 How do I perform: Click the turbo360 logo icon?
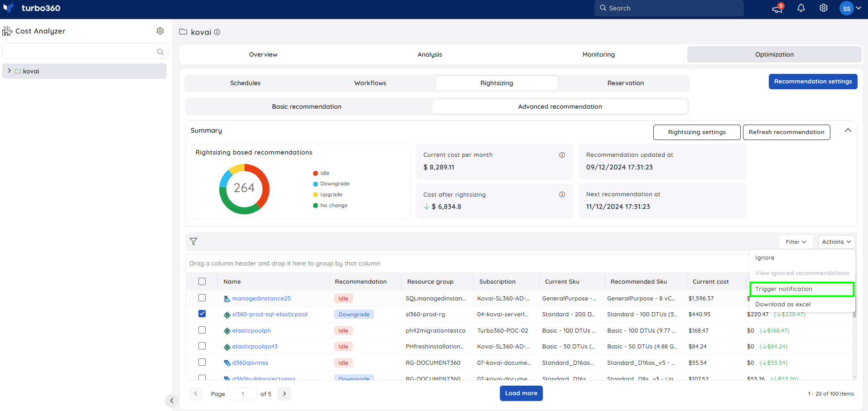coord(8,8)
